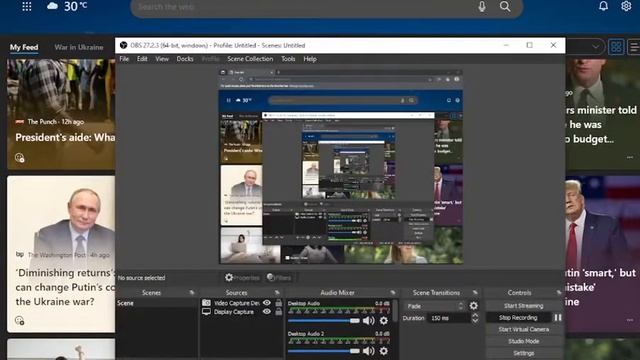The width and height of the screenshot is (640, 360).
Task: Open the Scene Collection menu
Action: (250, 59)
